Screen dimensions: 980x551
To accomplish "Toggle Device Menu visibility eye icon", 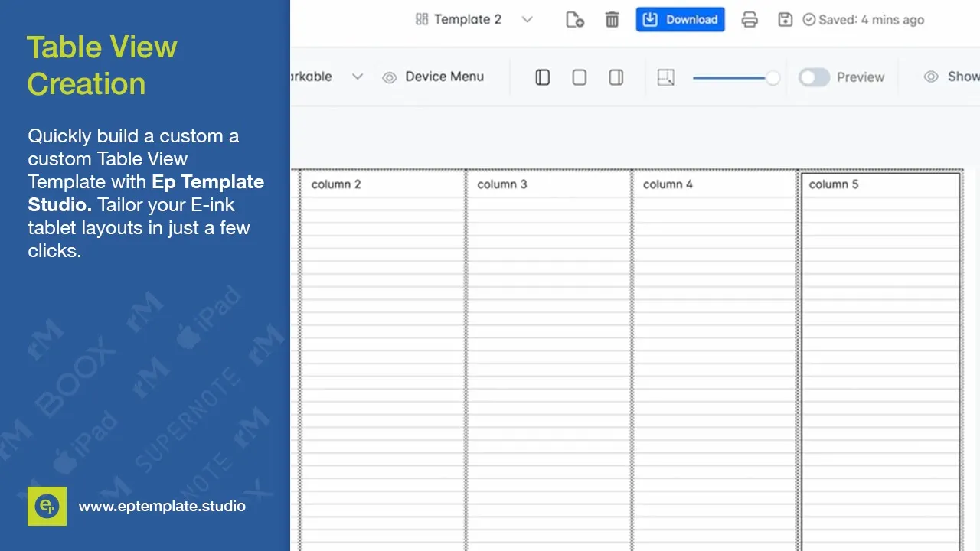I will click(x=390, y=77).
